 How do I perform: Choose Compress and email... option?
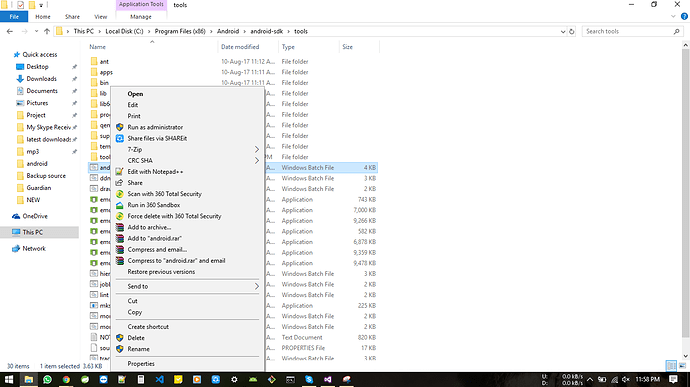[x=157, y=249]
